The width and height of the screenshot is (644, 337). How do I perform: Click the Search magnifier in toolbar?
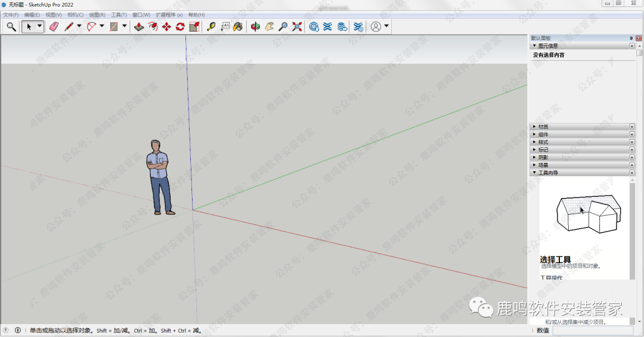(x=11, y=27)
